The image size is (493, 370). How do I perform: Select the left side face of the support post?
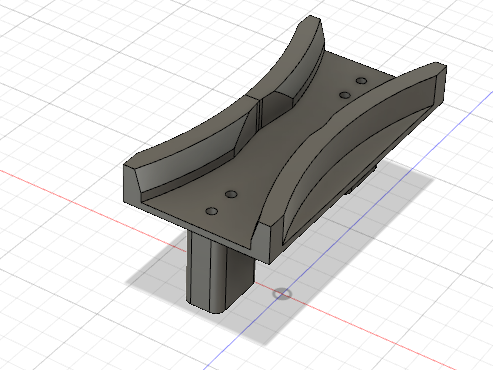tap(198, 268)
